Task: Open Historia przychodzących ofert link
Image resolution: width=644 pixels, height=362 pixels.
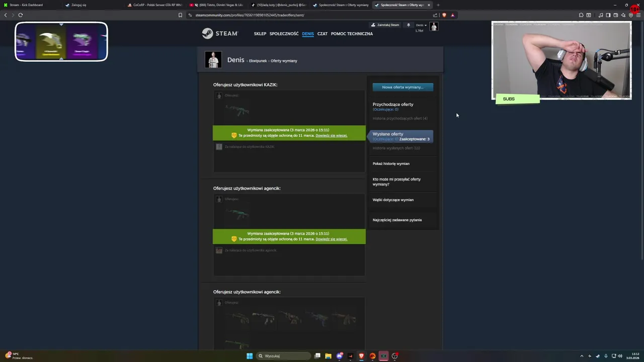Action: click(x=400, y=119)
